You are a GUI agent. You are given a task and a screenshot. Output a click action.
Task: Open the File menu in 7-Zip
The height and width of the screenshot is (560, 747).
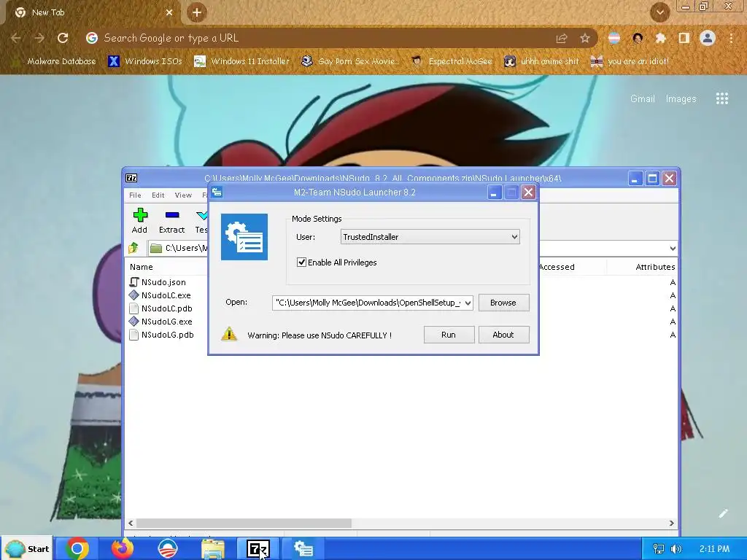[135, 195]
